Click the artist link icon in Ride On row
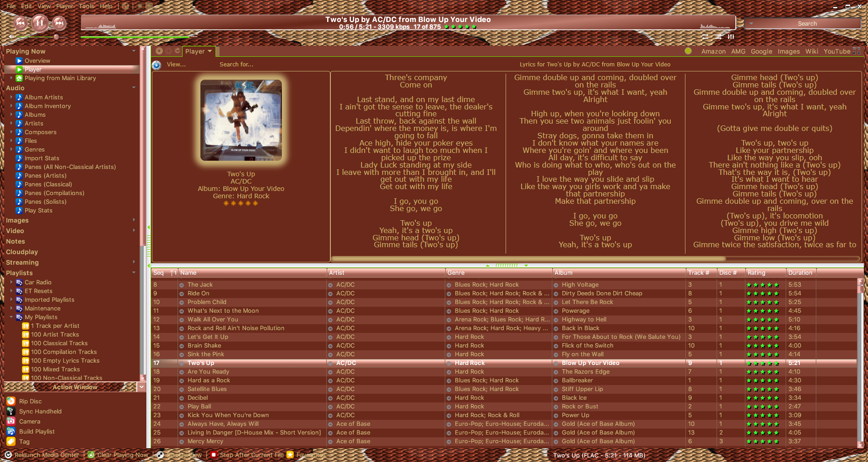This screenshot has width=868, height=462. 330,294
